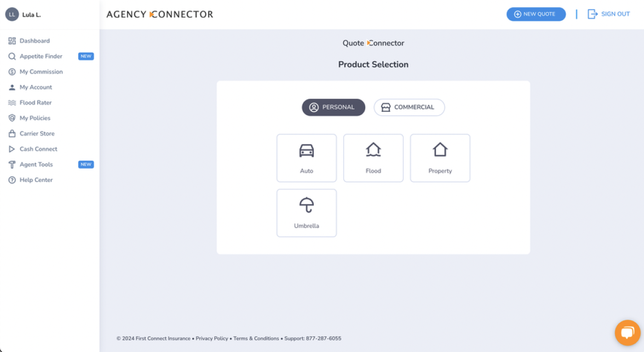Viewport: 644px width, 352px height.
Task: Sign out using the SIGN OUT link
Action: pos(609,14)
